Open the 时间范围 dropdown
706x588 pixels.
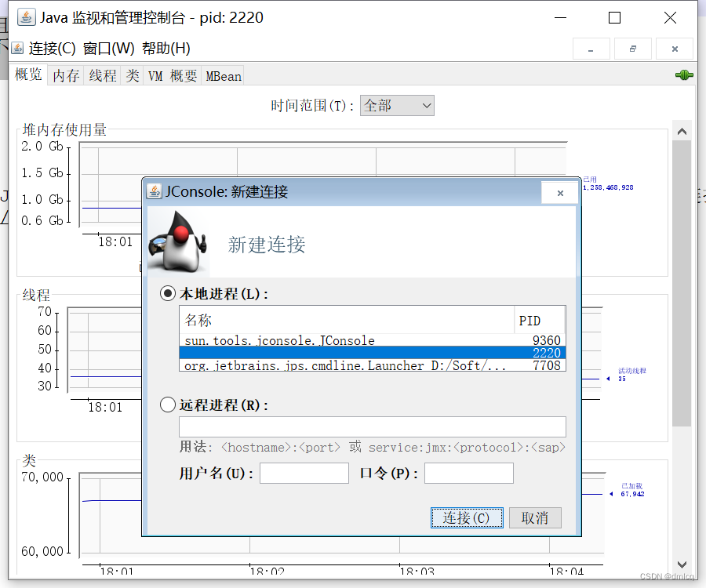pos(397,105)
